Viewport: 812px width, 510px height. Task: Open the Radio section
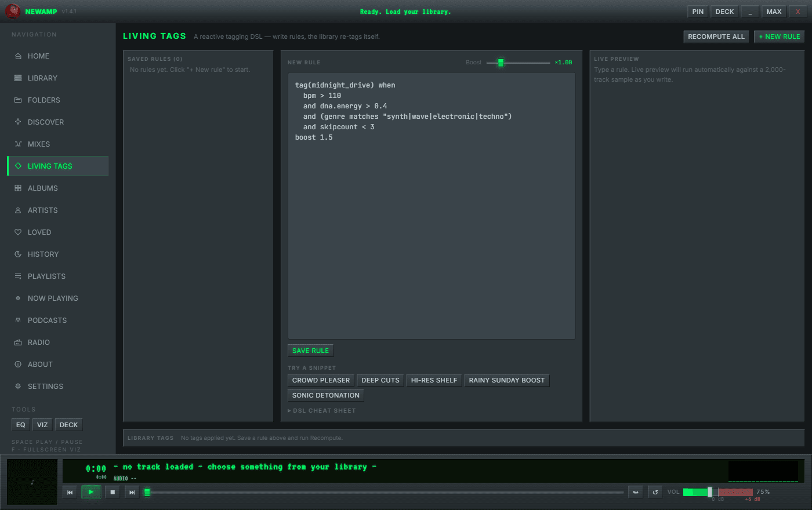point(57,343)
